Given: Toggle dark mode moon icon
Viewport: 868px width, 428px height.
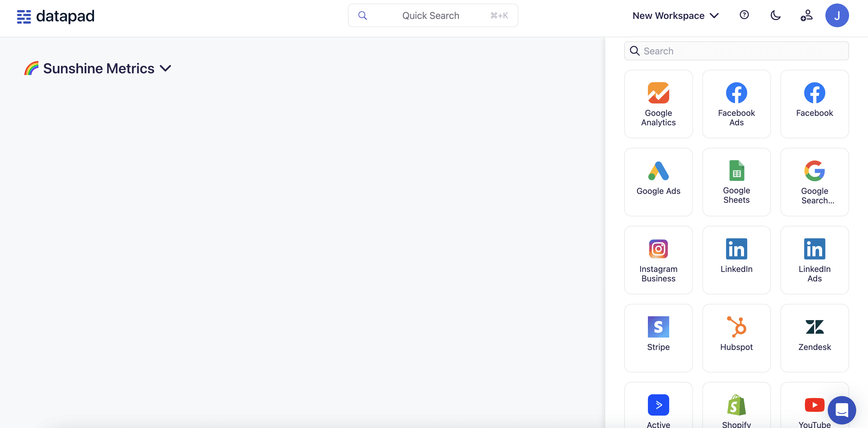Looking at the screenshot, I should (775, 15).
